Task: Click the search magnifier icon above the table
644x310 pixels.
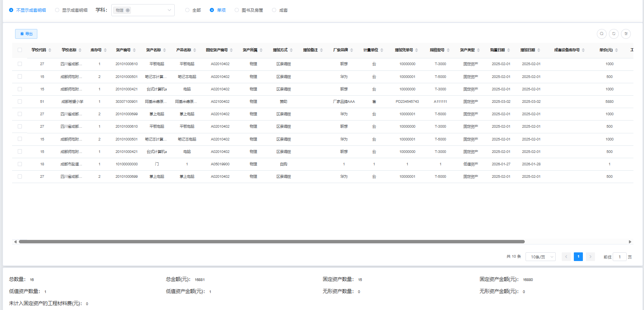Action: (x=601, y=34)
